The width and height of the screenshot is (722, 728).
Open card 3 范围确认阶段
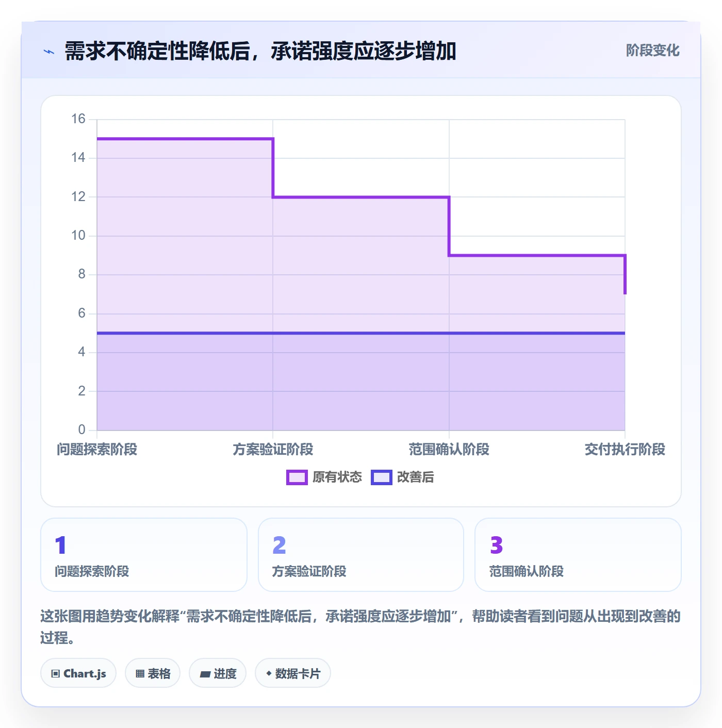(x=578, y=555)
